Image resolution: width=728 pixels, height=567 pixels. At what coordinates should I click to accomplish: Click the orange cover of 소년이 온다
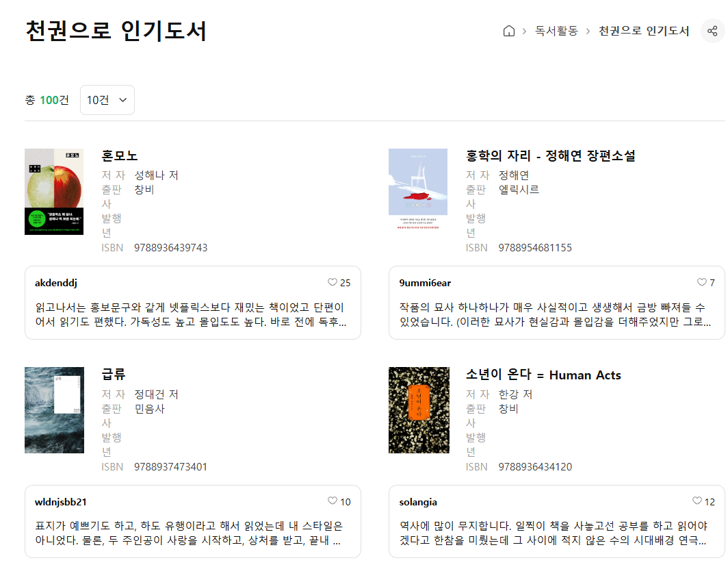point(419,410)
